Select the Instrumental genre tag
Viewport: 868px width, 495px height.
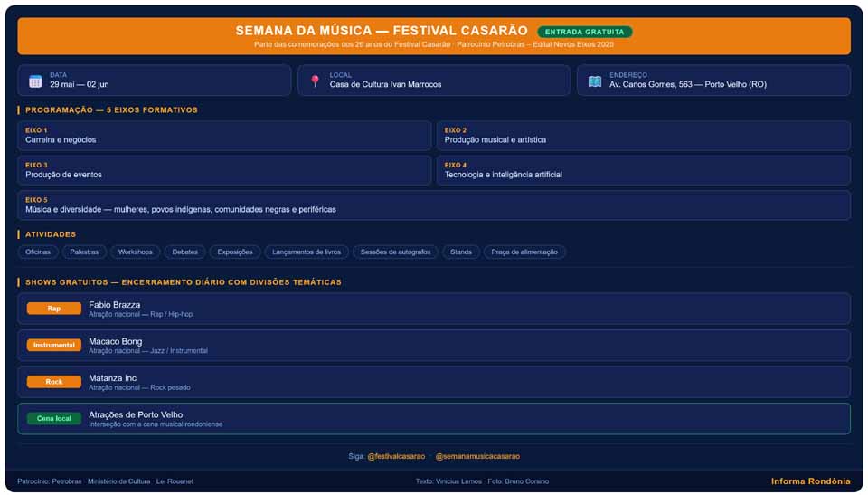pos(53,345)
